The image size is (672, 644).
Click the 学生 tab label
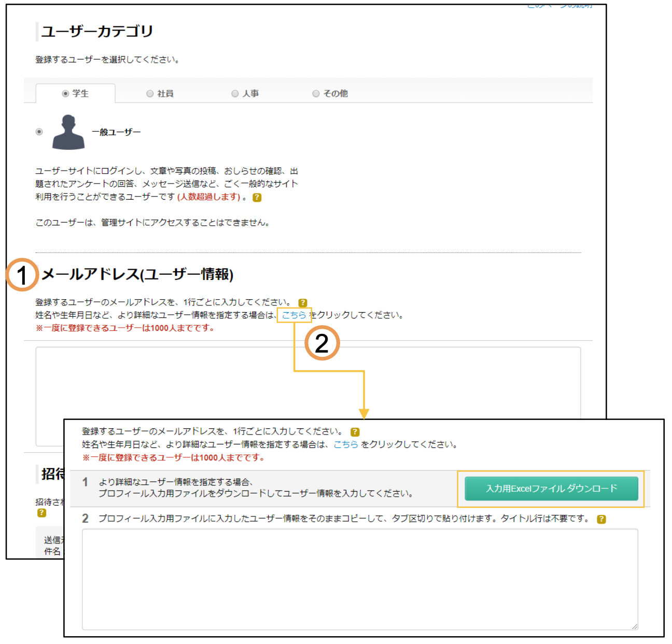click(80, 94)
